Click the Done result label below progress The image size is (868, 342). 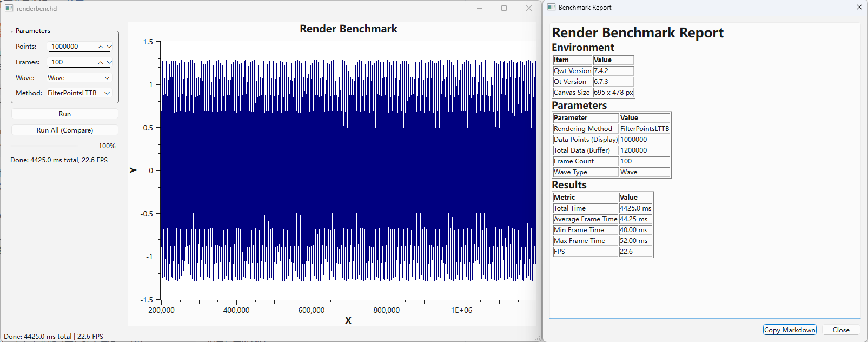59,160
